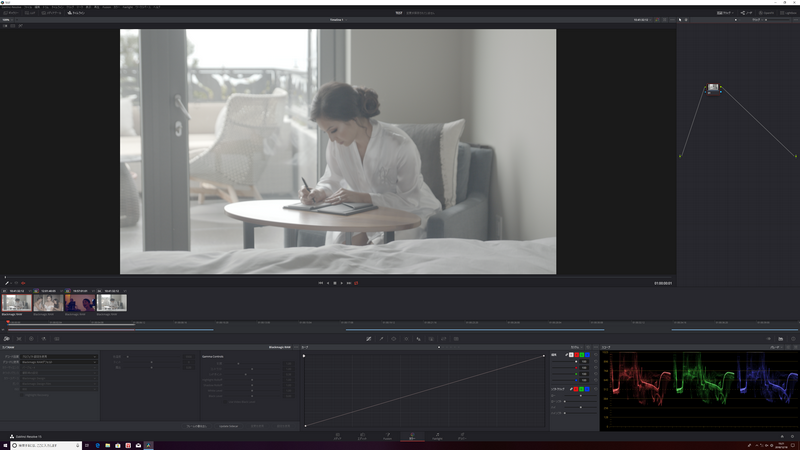The width and height of the screenshot is (800, 450).
Task: Select clip 03 thumbnail
Action: [x=80, y=303]
